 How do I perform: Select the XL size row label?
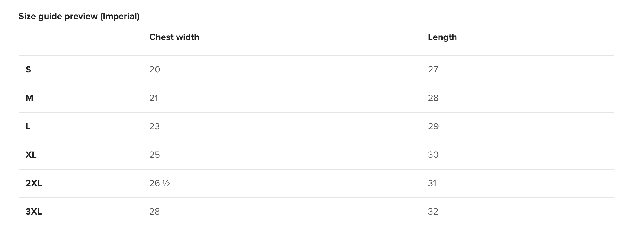31,155
